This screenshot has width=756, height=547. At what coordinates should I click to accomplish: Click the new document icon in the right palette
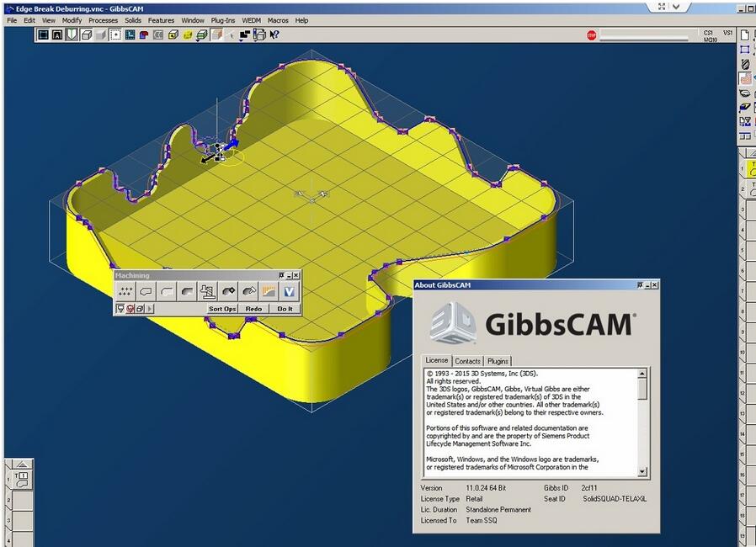[745, 35]
